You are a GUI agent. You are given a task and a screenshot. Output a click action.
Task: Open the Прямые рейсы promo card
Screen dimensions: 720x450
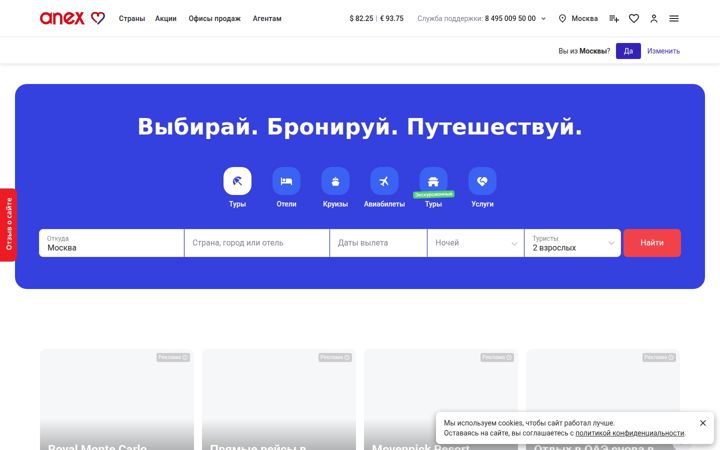coord(279,400)
